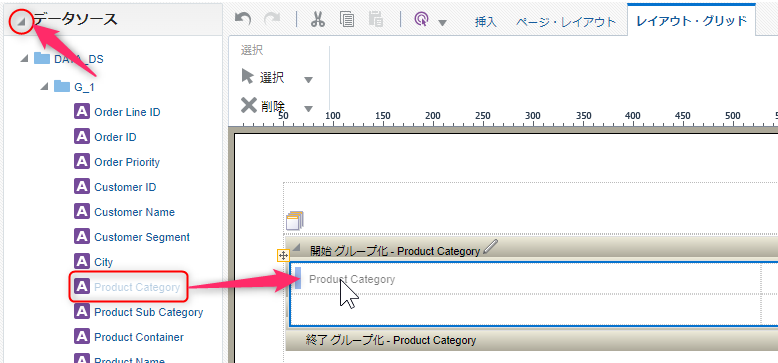The height and width of the screenshot is (363, 778).
Task: Click the Paste clipboard icon
Action: [x=376, y=19]
